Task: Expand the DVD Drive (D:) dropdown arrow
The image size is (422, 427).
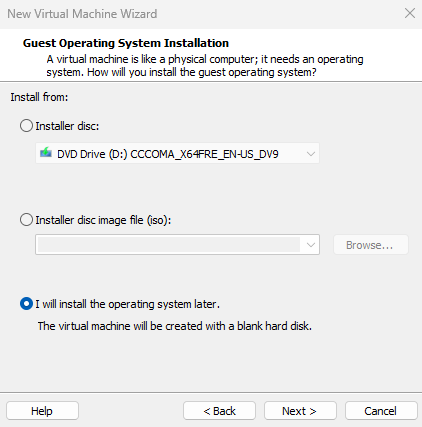Action: coord(311,154)
